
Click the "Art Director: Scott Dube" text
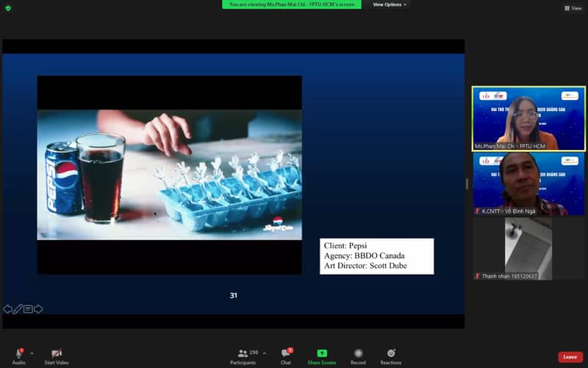[365, 266]
